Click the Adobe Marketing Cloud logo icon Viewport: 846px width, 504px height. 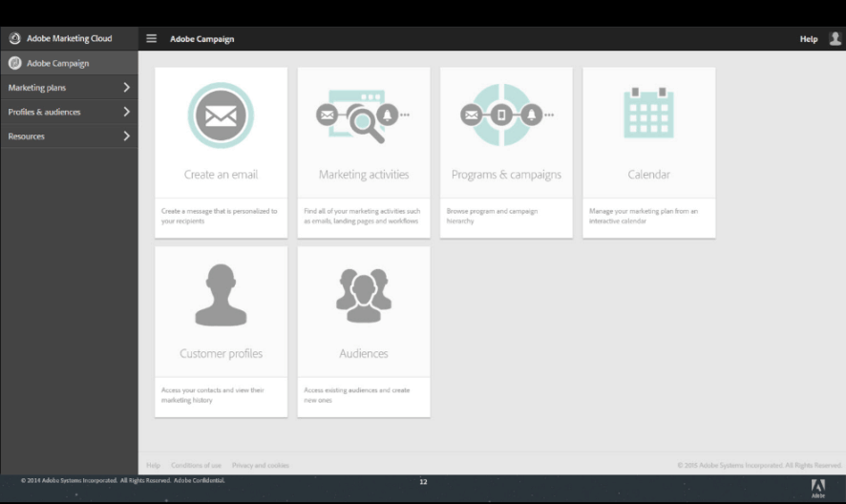coord(14,39)
